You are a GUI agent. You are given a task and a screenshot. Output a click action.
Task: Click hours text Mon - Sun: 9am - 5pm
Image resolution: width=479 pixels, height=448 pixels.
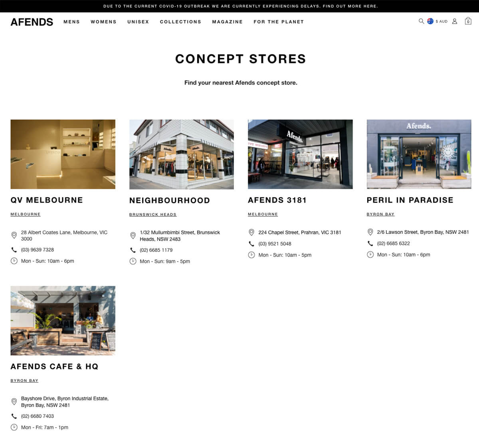coord(165,261)
